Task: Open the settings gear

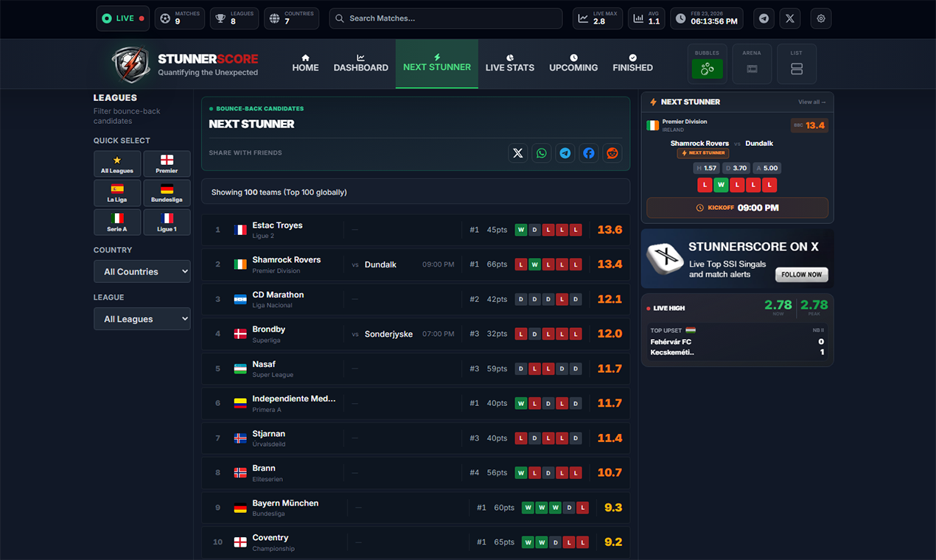Action: (x=821, y=18)
